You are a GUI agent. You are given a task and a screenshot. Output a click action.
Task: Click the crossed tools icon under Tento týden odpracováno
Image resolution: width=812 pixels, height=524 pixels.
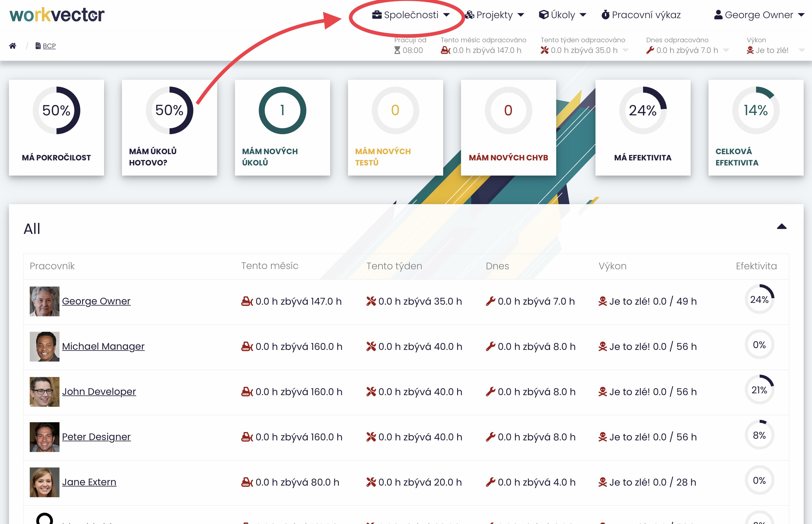click(544, 50)
